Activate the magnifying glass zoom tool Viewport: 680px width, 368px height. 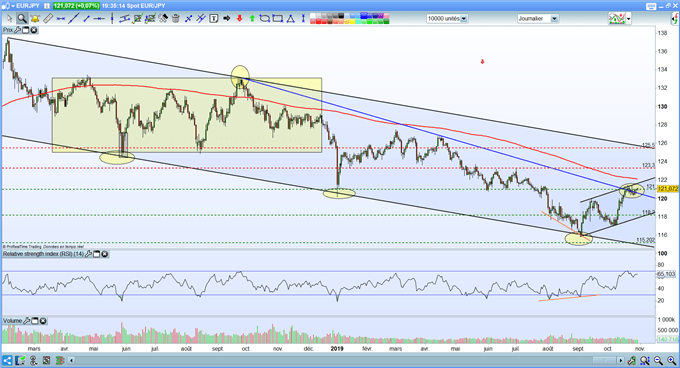[x=22, y=19]
